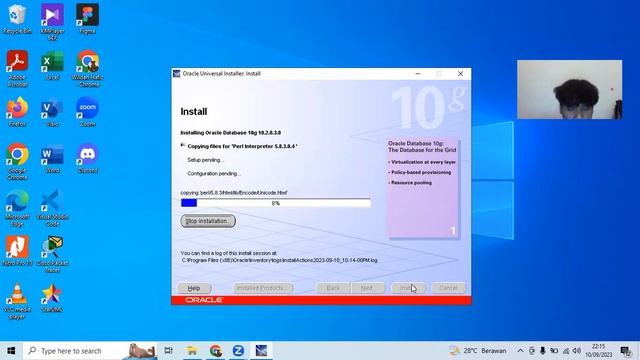Screen dimensions: 640x360
Task: Click the installation progress bar
Action: click(276, 203)
